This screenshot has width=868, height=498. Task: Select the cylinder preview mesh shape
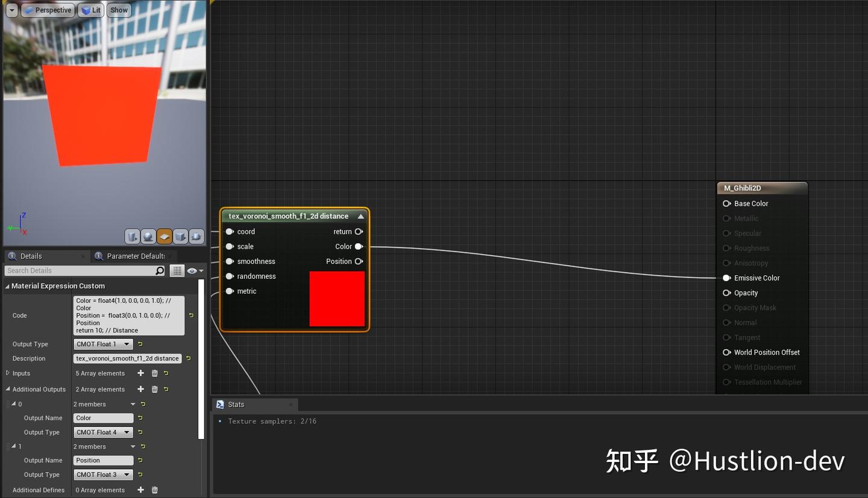click(131, 236)
